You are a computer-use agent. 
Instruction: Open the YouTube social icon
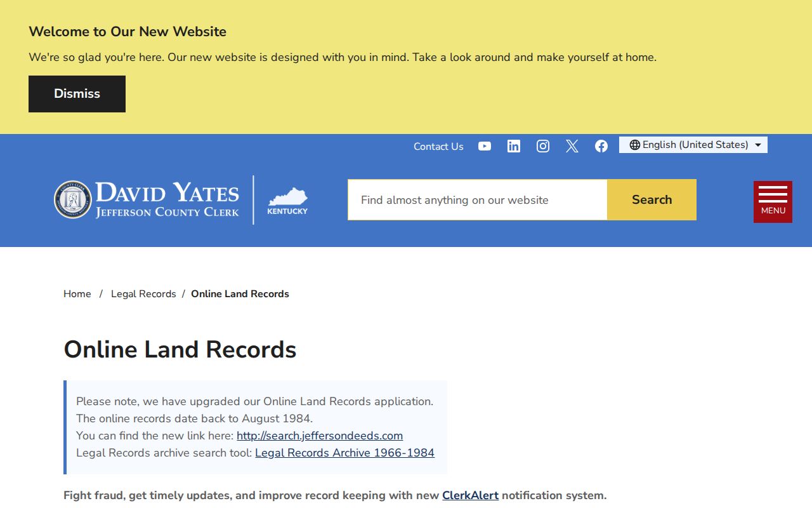tap(485, 146)
